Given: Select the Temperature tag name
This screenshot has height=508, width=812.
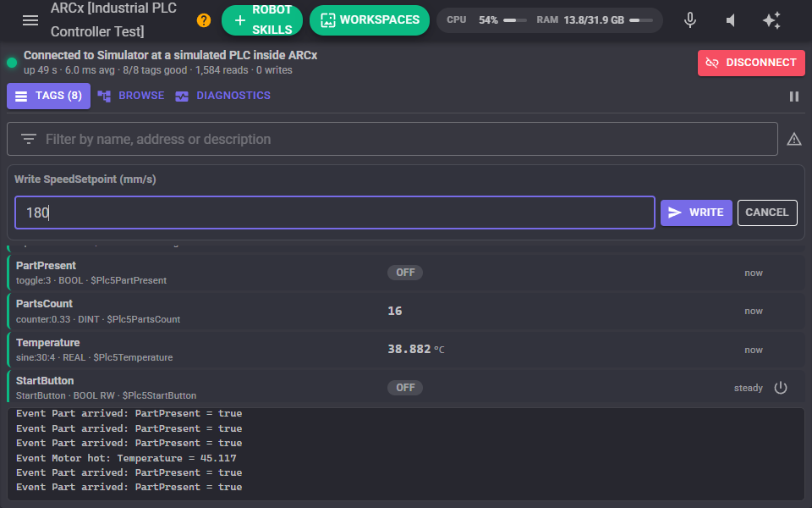Looking at the screenshot, I should click(47, 343).
